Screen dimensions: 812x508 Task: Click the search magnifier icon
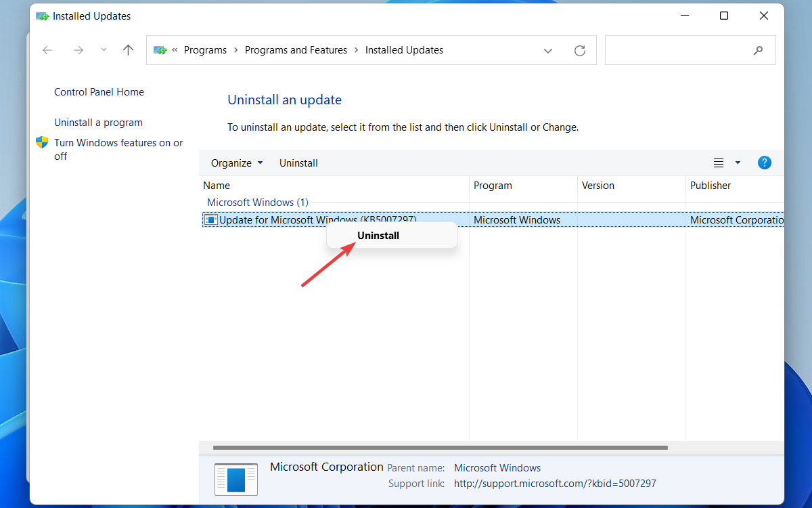coord(758,50)
